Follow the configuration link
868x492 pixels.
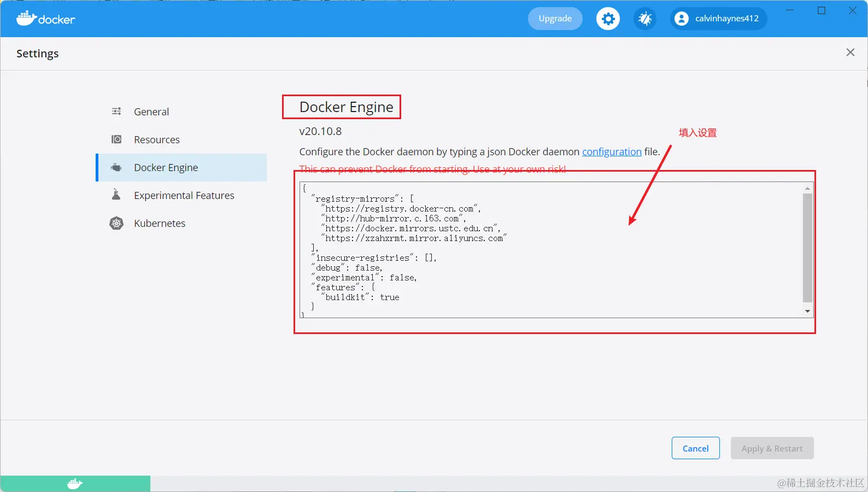pyautogui.click(x=612, y=151)
